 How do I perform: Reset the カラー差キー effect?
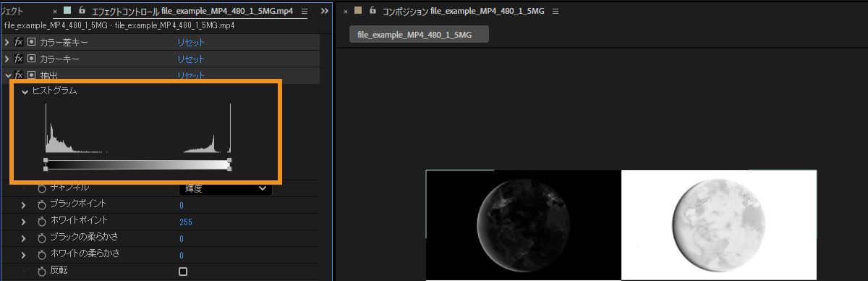191,43
